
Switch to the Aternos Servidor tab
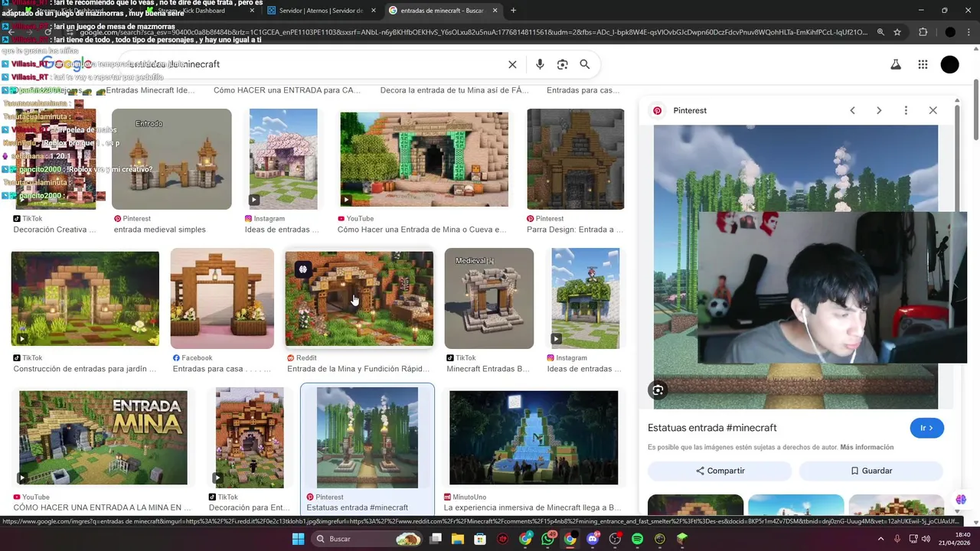click(322, 11)
